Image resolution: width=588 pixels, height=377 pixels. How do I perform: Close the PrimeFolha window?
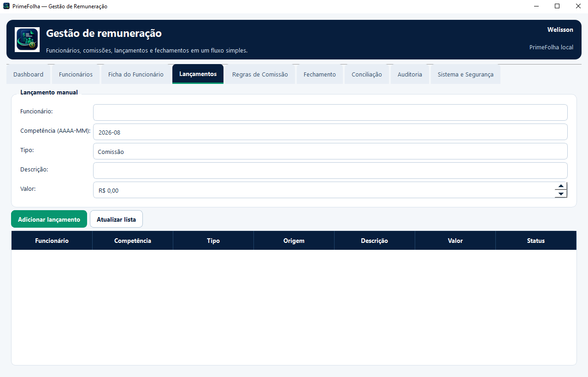(578, 6)
